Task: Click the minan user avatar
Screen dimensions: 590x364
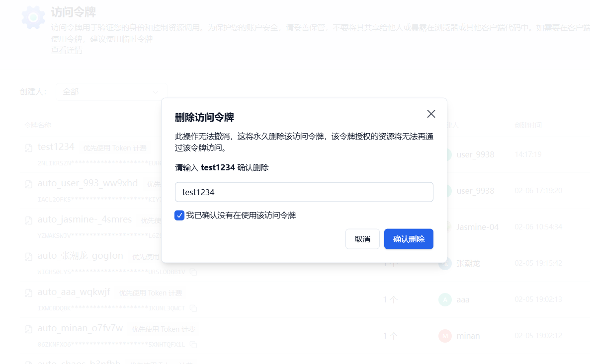Action: tap(445, 336)
